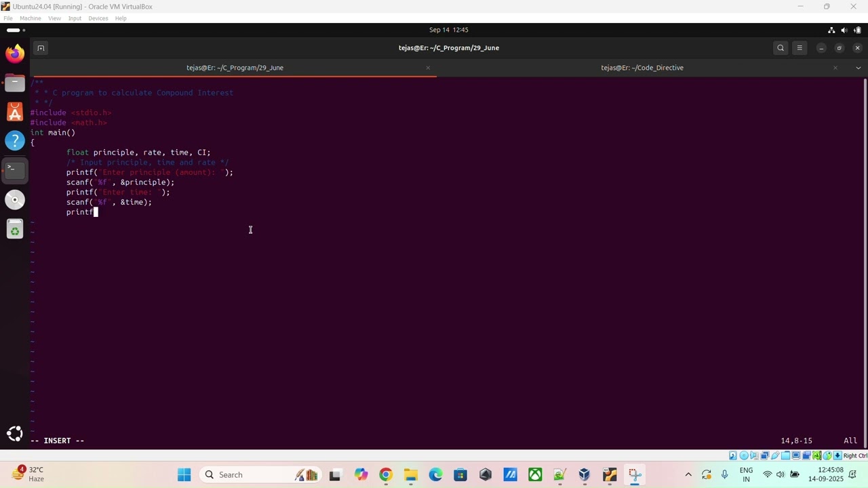Click the terminal search magnifier icon
The image size is (868, 488).
click(x=781, y=48)
